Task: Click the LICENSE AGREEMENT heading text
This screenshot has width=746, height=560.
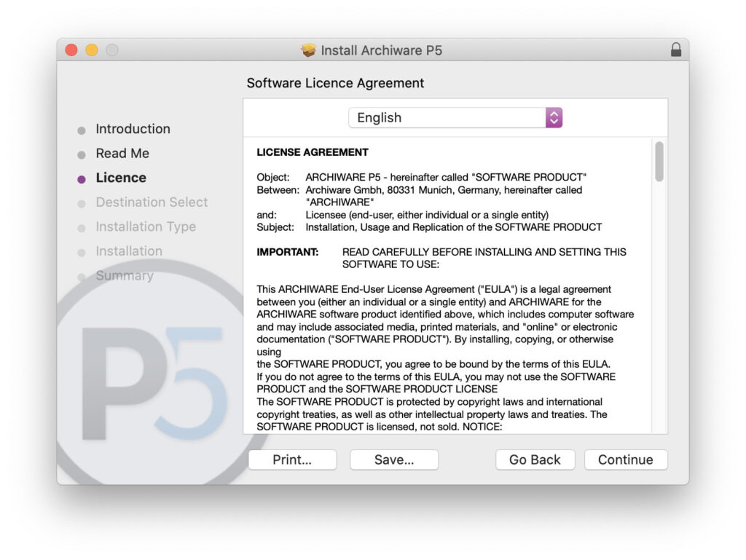Action: 313,152
